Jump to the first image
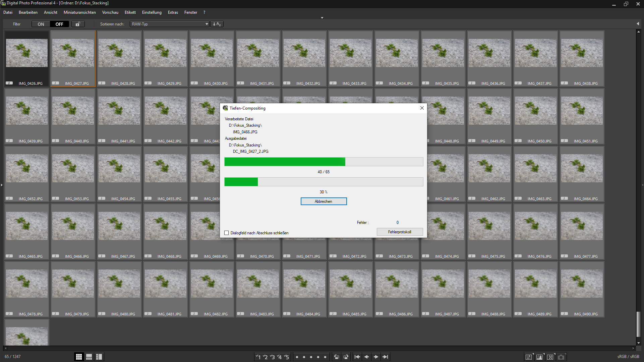Image resolution: width=644 pixels, height=362 pixels. pos(357,357)
